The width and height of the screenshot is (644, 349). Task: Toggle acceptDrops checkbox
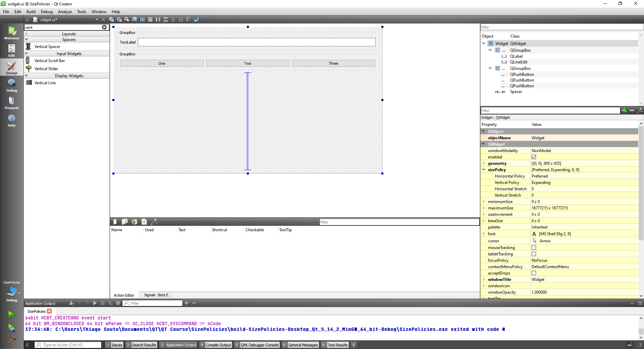(534, 273)
